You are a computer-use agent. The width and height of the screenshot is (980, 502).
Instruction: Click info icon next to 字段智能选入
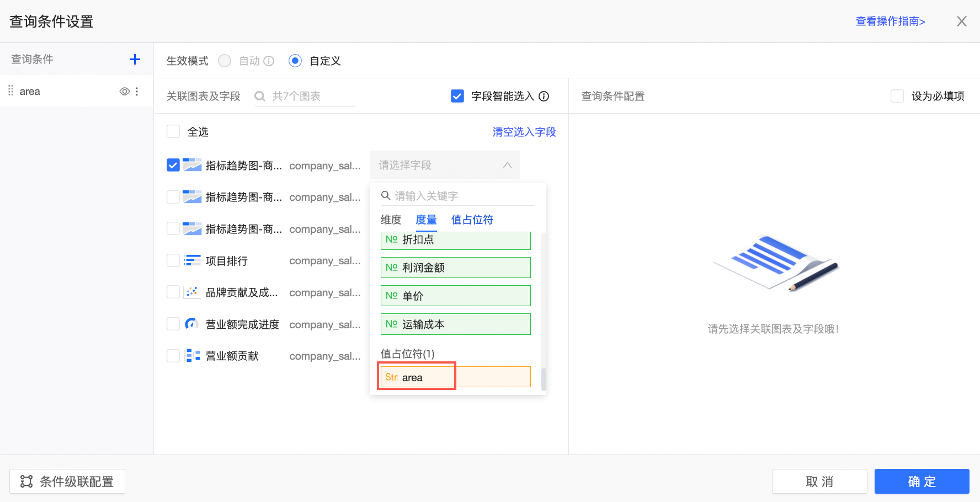544,97
